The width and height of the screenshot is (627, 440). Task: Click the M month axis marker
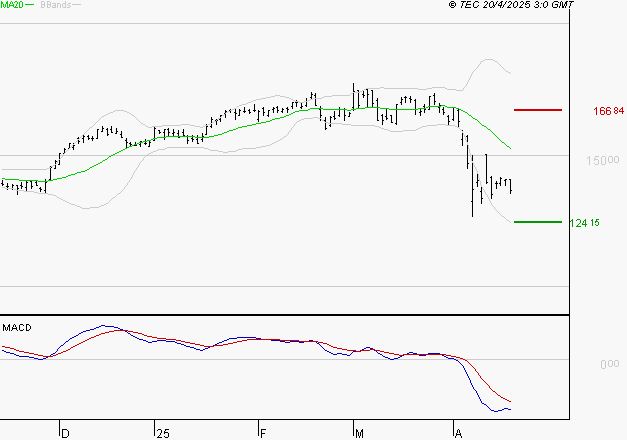[x=359, y=434]
